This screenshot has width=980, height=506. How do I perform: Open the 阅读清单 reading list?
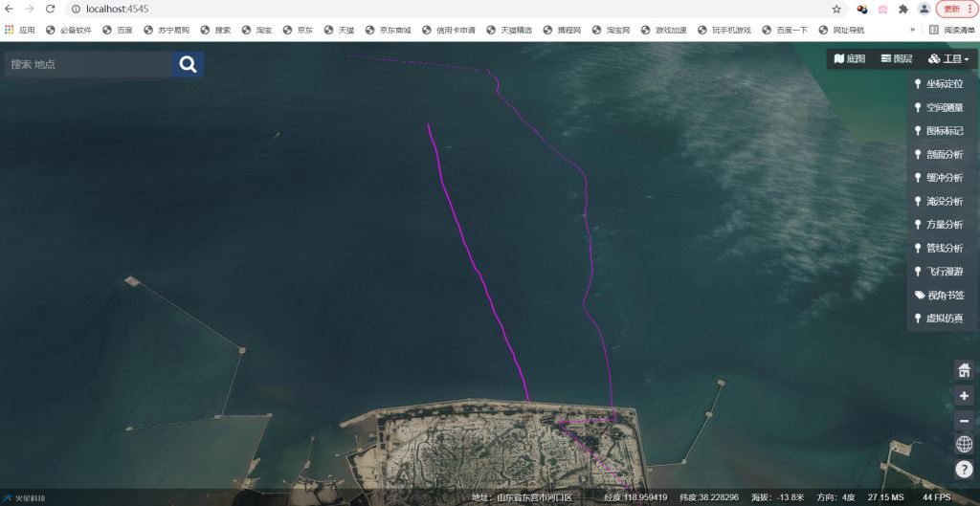click(952, 30)
